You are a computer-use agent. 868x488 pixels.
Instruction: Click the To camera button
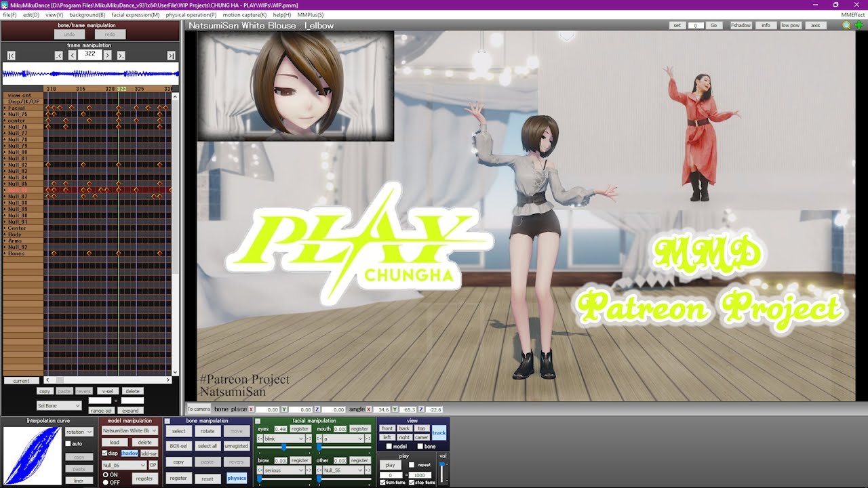(x=199, y=409)
